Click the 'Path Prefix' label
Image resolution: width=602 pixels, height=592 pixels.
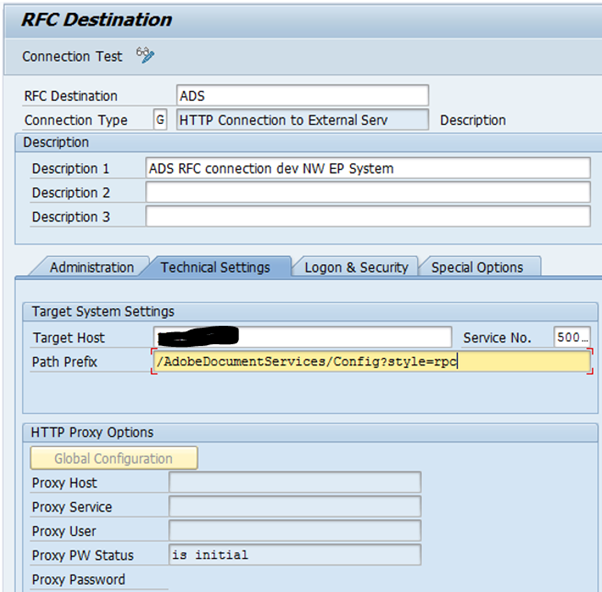click(64, 362)
